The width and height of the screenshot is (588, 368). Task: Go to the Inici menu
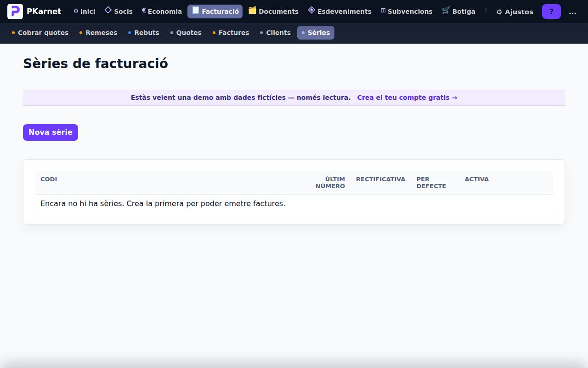(x=85, y=11)
